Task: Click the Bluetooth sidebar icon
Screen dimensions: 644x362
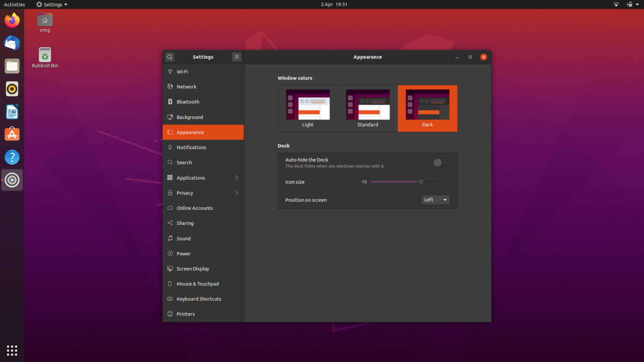Action: pos(170,101)
